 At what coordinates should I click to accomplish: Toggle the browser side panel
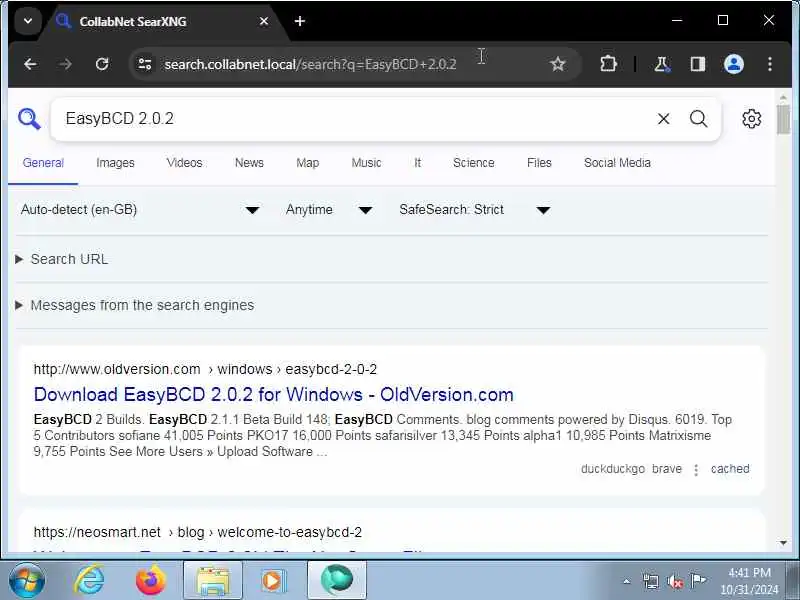pyautogui.click(x=697, y=64)
